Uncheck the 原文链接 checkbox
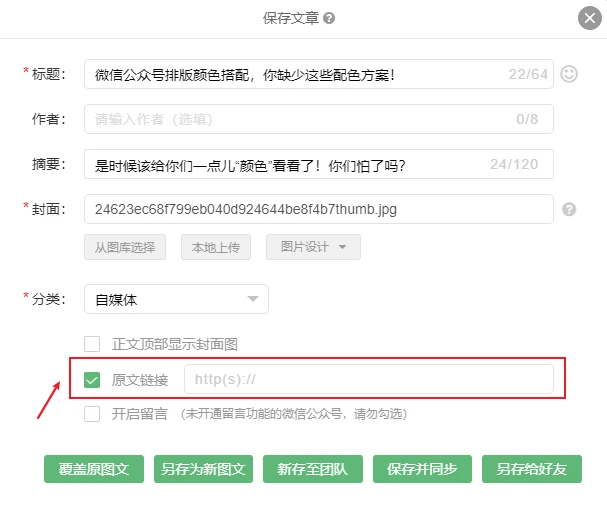Screen dimensions: 607x506 click(x=92, y=380)
